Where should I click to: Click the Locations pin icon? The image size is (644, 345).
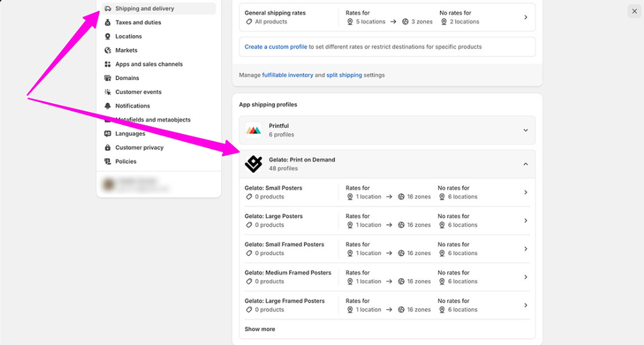(108, 36)
